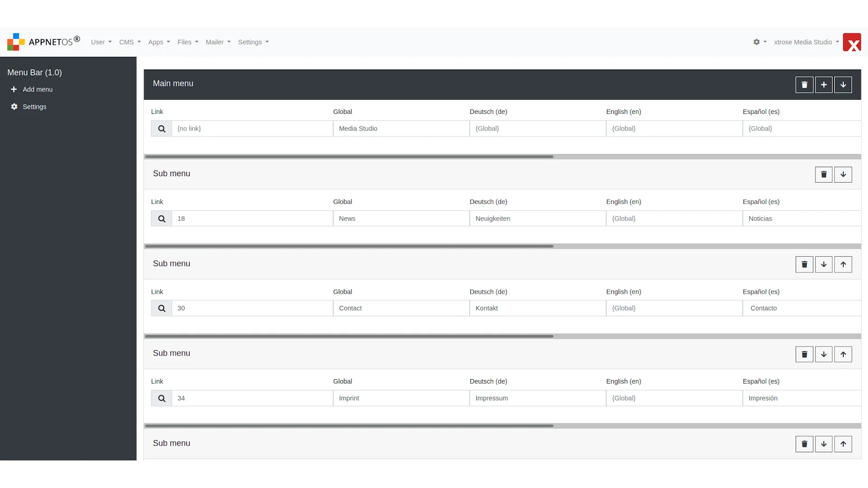
Task: Expand the User dropdown menu
Action: coord(101,42)
